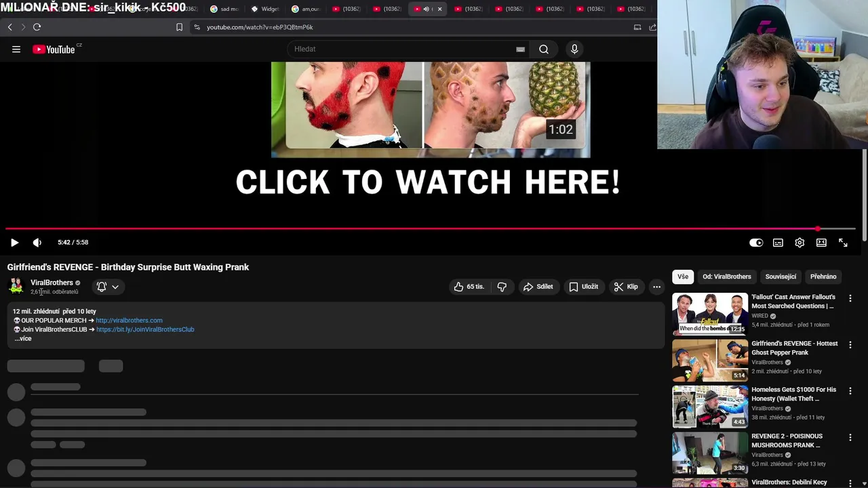Screen dimensions: 868x488
Task: Select the Související chip
Action: (781, 277)
